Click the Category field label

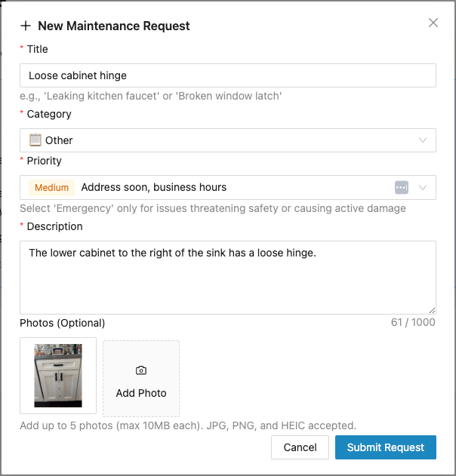(49, 114)
